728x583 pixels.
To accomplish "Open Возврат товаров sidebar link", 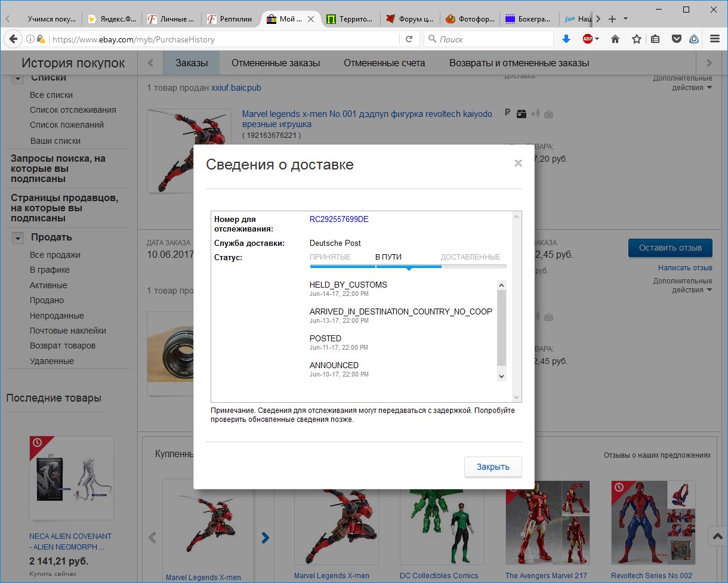I will tap(63, 346).
